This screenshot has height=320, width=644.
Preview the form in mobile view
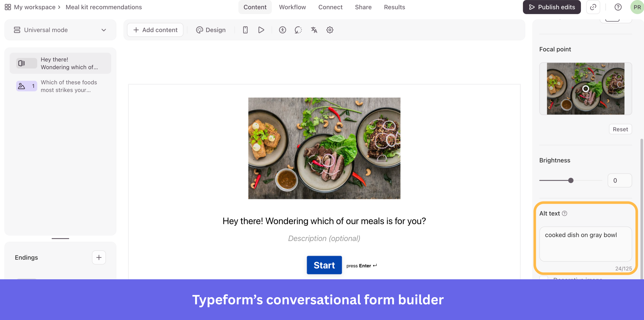[245, 30]
